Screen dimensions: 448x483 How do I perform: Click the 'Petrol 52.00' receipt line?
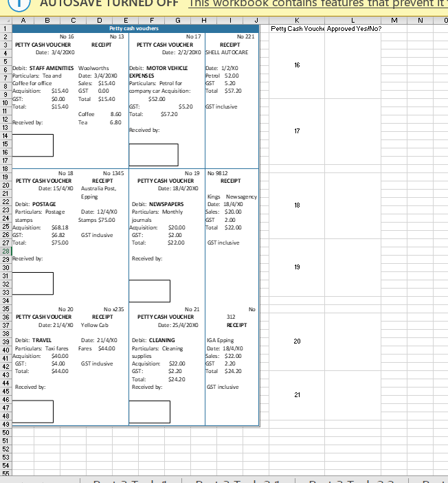pos(222,76)
